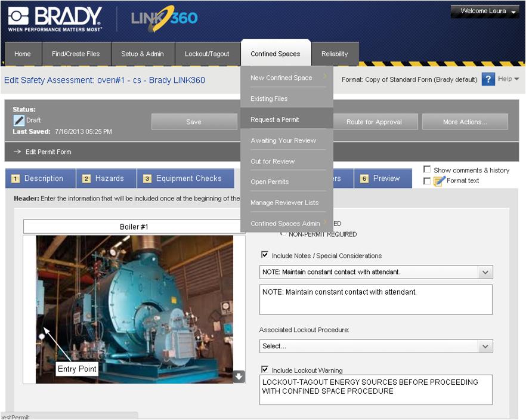Screen dimensions: 526x420
Task: Expand New Confined Space submenu
Action: pos(324,76)
